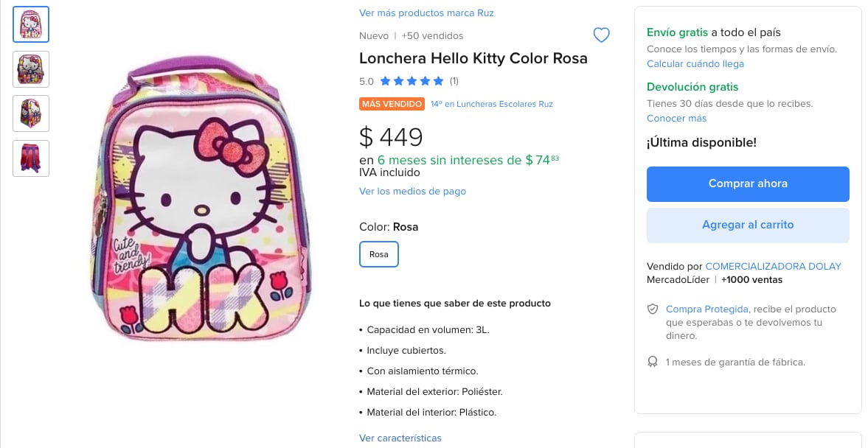868x448 pixels.
Task: Add product to favorites with heart icon
Action: [x=601, y=35]
